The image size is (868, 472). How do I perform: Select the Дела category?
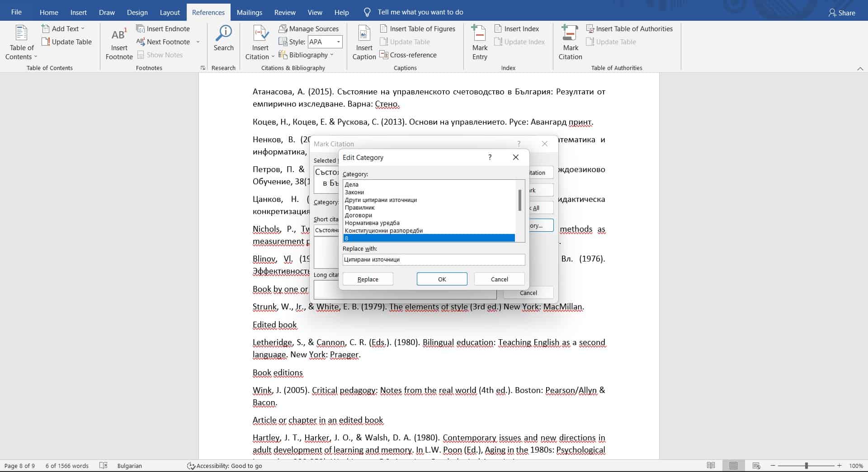tap(429, 184)
